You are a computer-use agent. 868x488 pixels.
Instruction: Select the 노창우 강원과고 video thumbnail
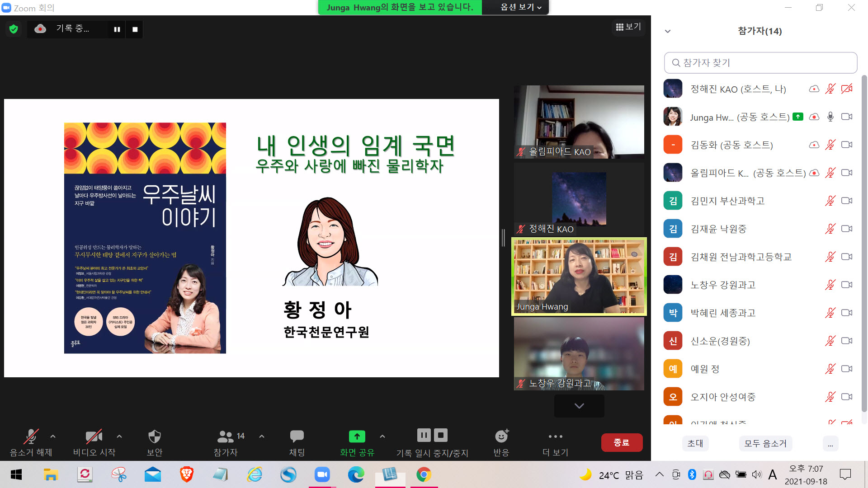(x=579, y=354)
